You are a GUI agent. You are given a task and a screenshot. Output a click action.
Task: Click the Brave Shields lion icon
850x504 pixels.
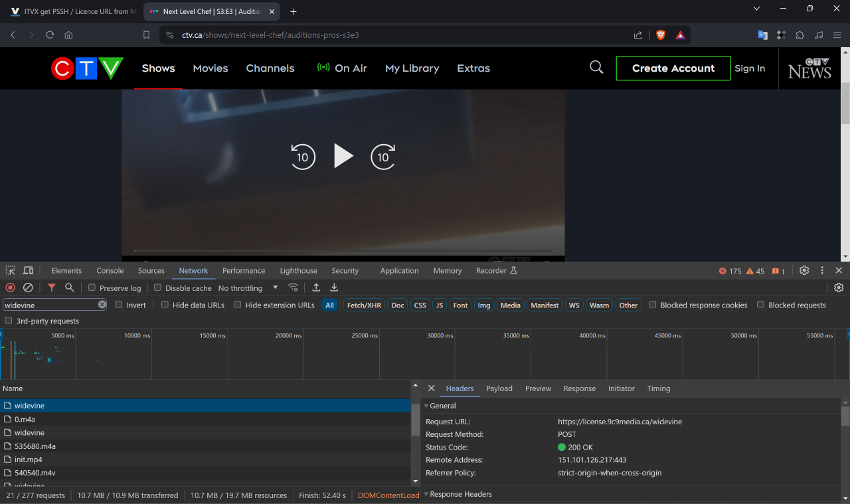pyautogui.click(x=660, y=35)
